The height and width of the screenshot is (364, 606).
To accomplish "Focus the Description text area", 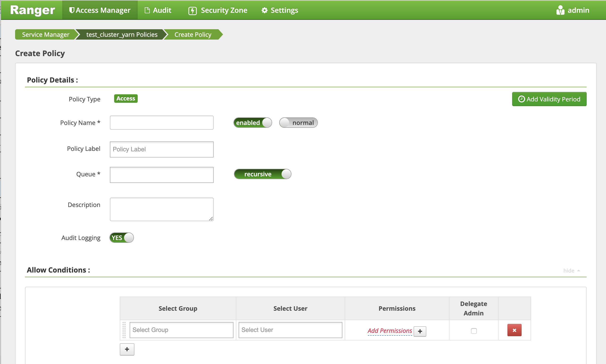I will [162, 209].
